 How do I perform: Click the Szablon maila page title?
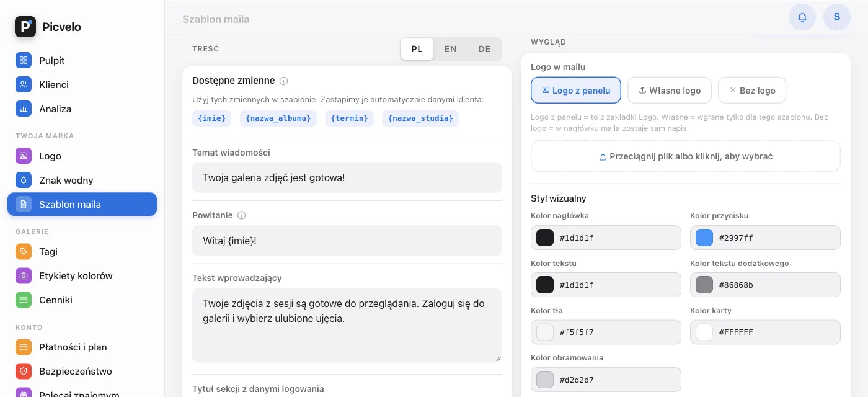(x=216, y=19)
